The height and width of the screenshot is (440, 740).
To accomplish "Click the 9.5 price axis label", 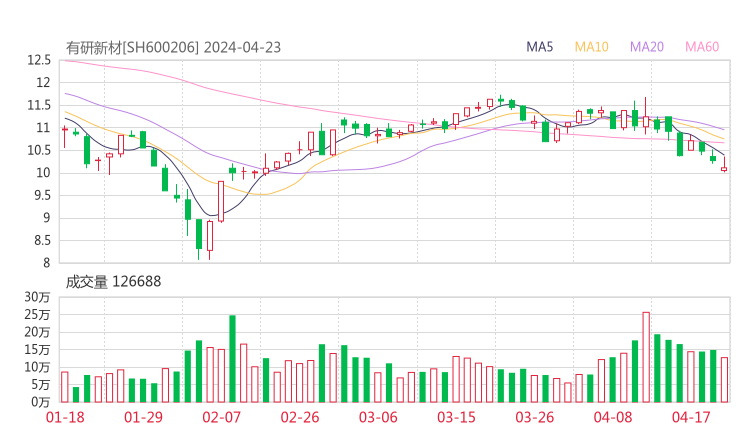I will [42, 195].
